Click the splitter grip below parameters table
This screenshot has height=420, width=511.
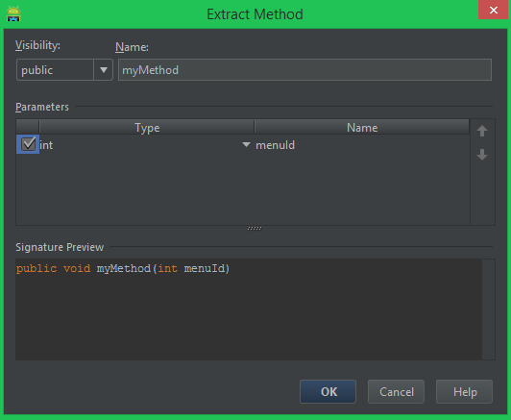255,229
